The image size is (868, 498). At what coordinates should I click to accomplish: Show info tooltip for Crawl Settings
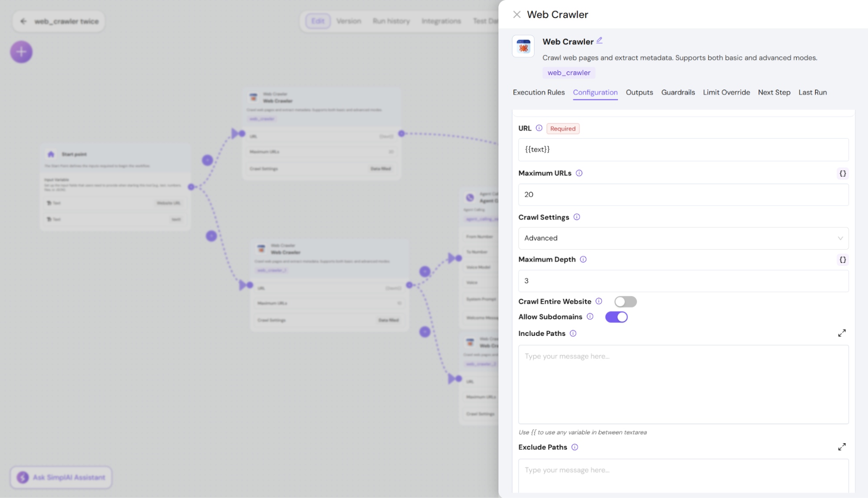point(577,217)
